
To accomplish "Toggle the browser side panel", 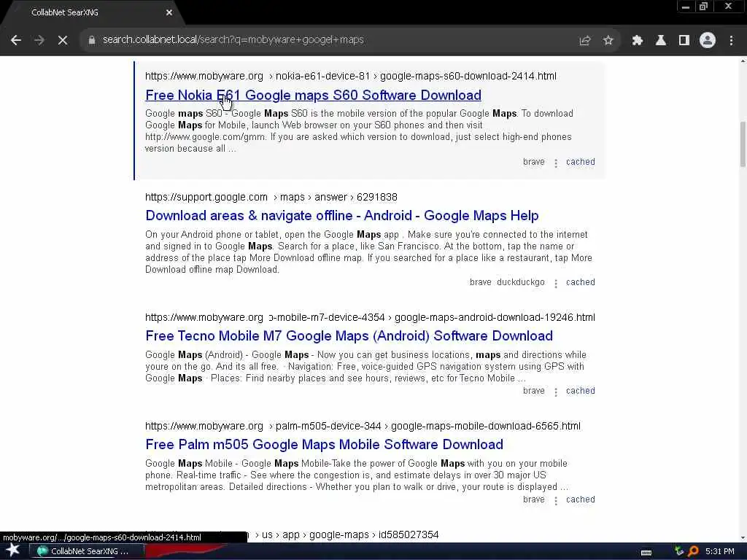I will click(x=684, y=41).
